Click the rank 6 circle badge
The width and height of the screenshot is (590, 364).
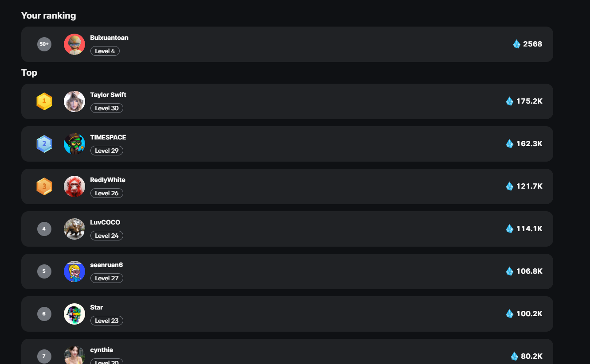coord(44,314)
